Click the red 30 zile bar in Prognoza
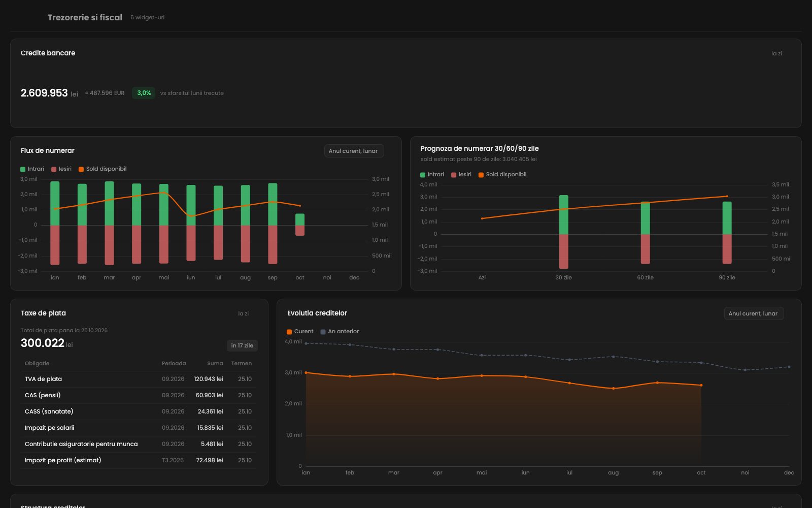 pos(563,251)
